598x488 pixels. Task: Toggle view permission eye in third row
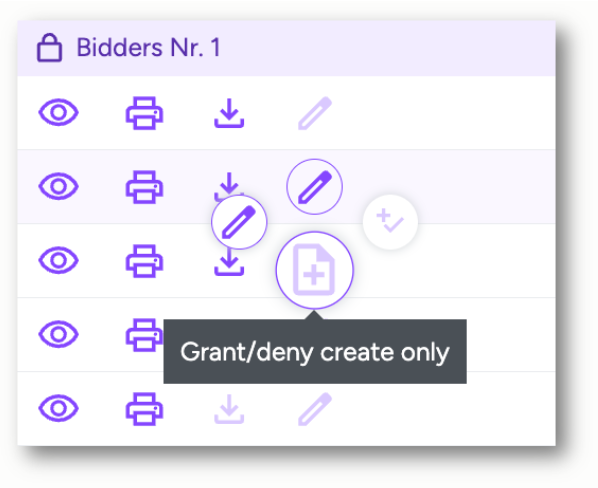pos(58,260)
